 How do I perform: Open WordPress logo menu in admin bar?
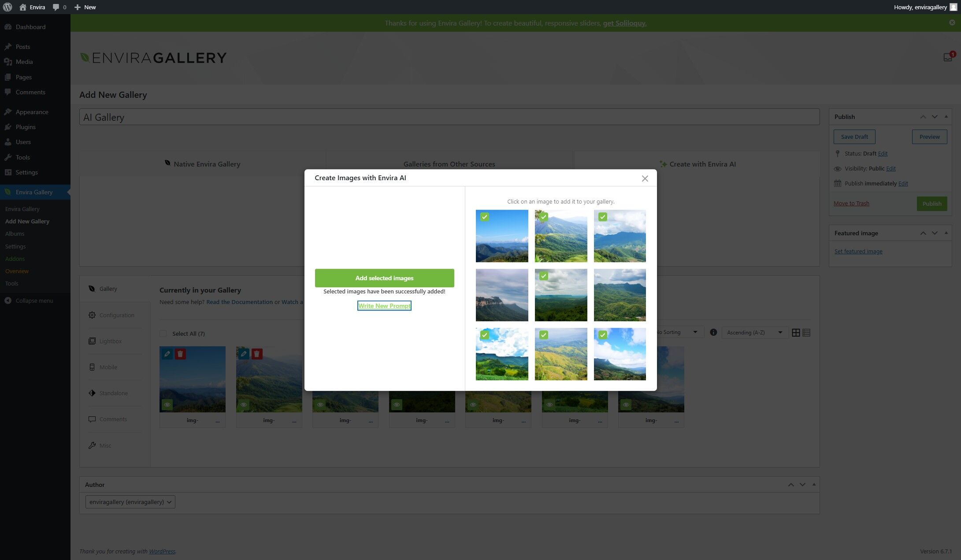7,7
